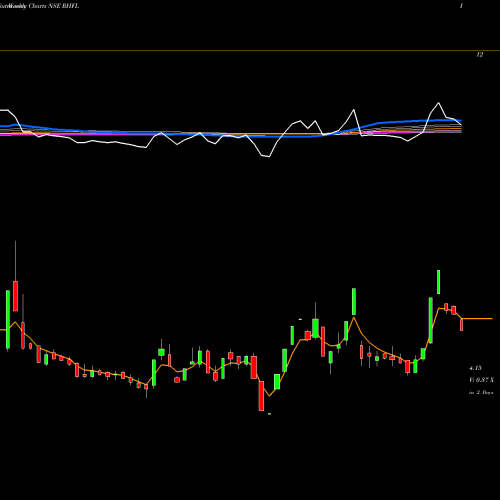The height and width of the screenshot is (500, 500).
Task: Click the red candle with the tallest upper wick
Action: pos(15,296)
